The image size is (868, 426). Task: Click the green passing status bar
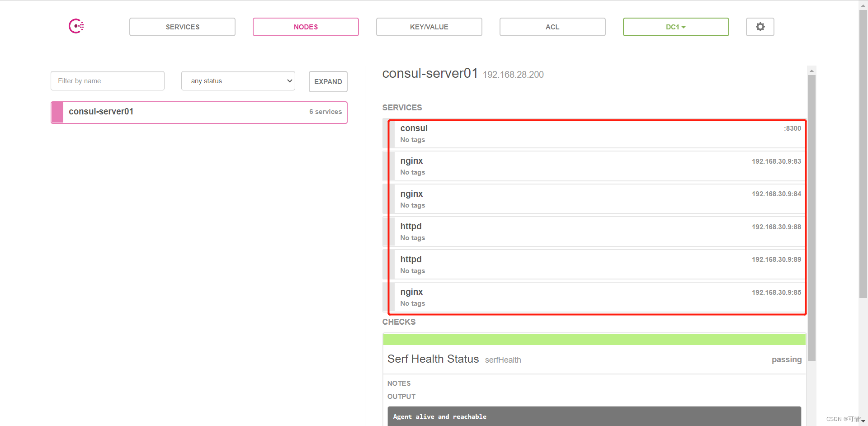coord(594,339)
